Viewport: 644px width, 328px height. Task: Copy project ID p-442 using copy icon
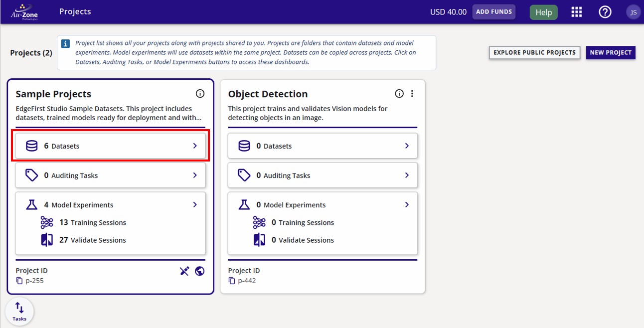tap(231, 281)
